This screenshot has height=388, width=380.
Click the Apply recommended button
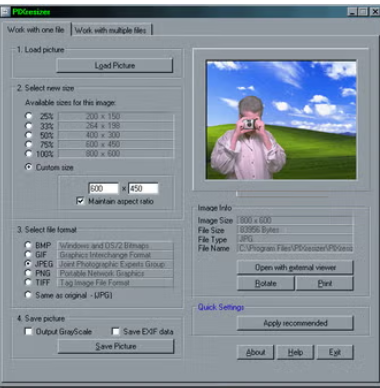tap(295, 323)
